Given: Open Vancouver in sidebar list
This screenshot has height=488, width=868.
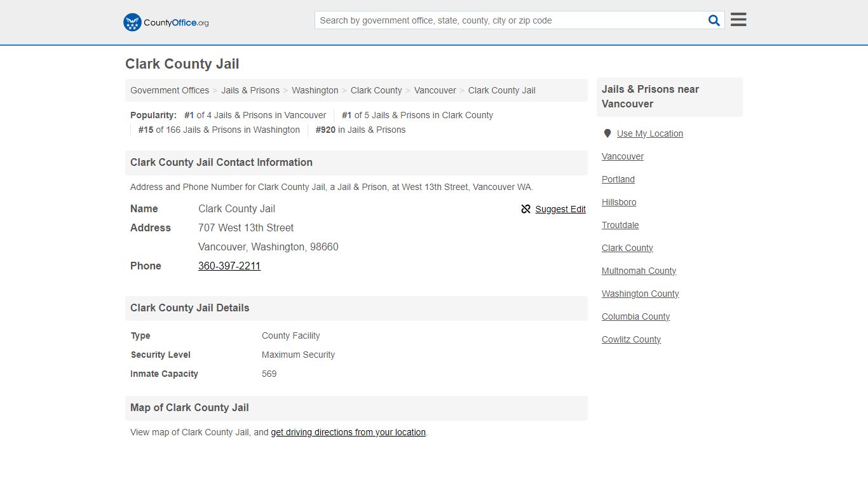Looking at the screenshot, I should [x=623, y=156].
